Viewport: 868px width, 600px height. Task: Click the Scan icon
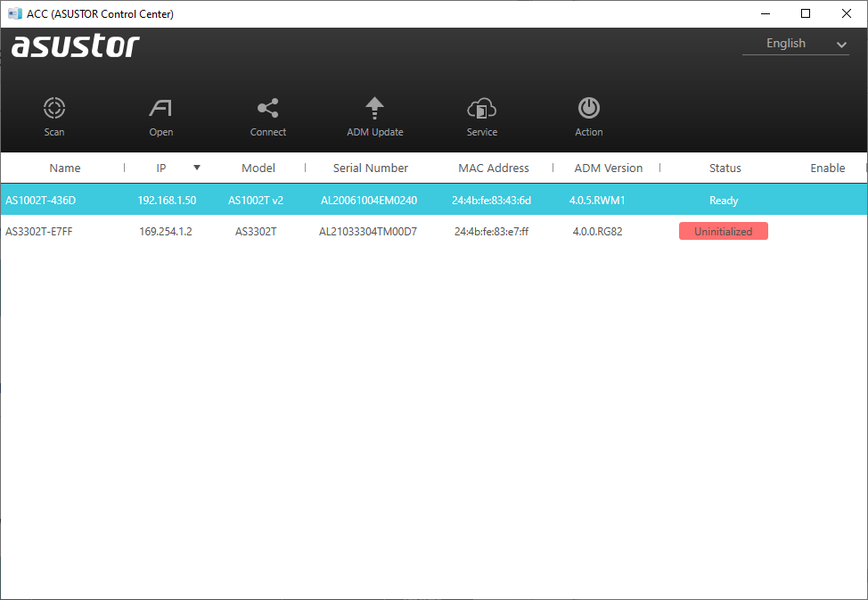pyautogui.click(x=54, y=108)
